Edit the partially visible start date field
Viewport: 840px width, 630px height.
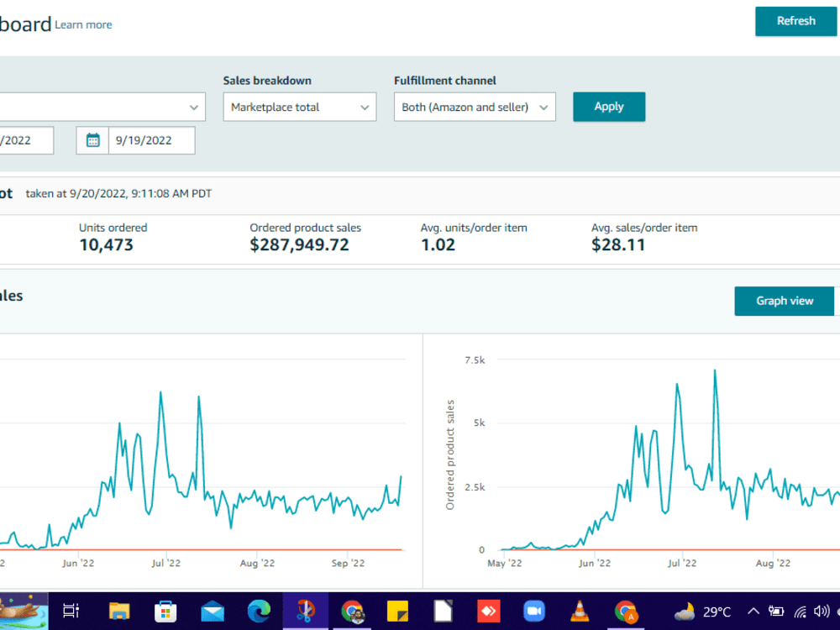pos(26,140)
